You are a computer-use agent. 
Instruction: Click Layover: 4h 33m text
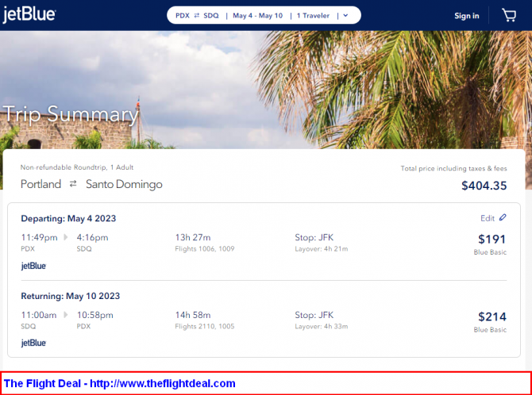(322, 327)
